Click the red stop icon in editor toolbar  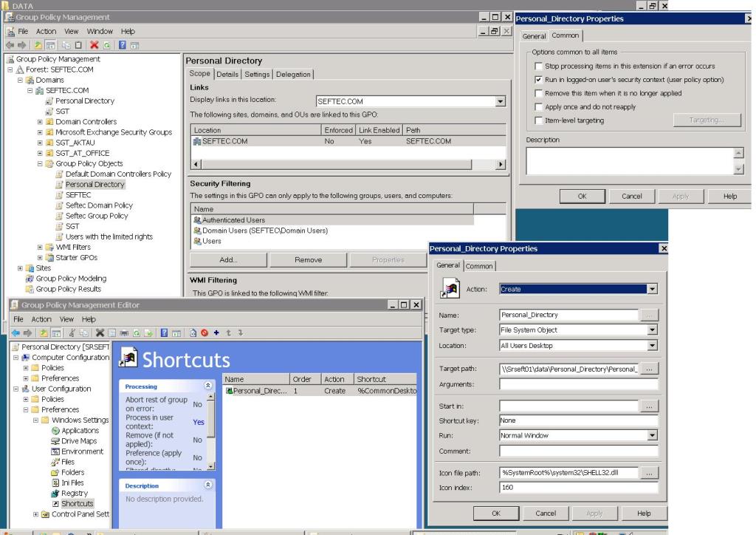(x=205, y=333)
